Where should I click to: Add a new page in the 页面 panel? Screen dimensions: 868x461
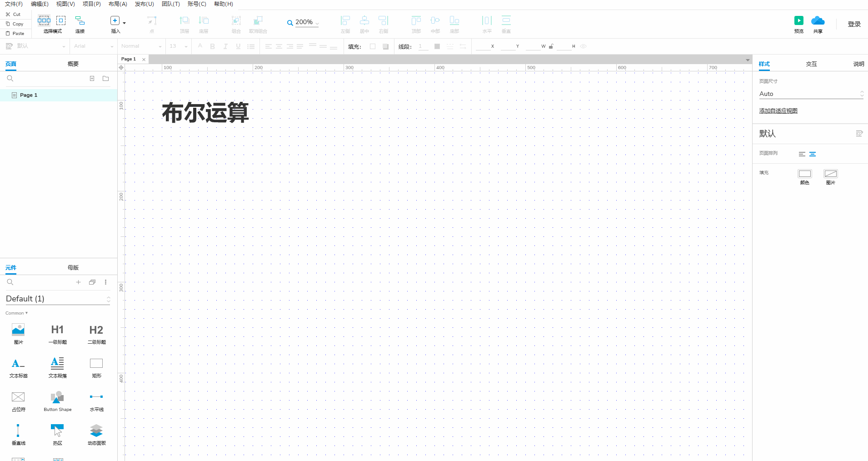[92, 79]
